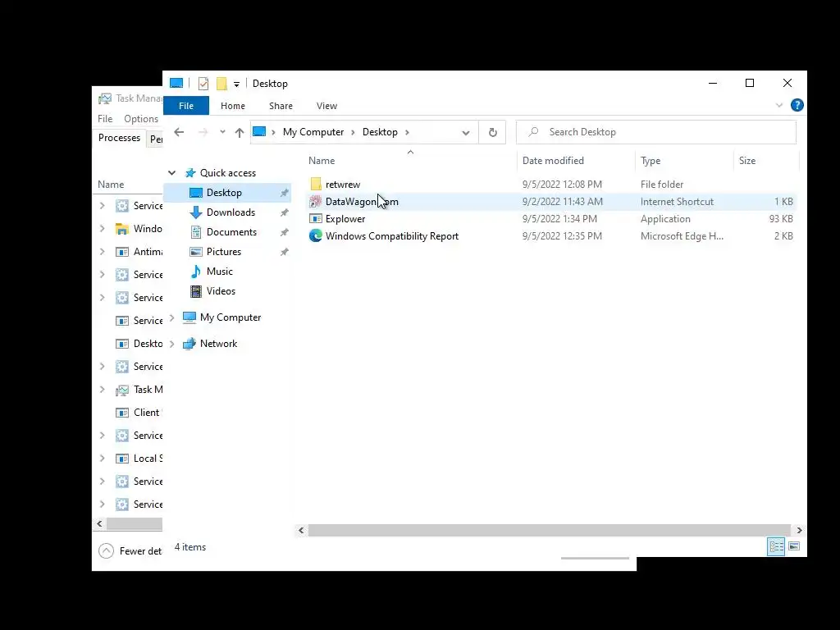840x630 pixels.
Task: Click the Windows Compatibility Report file name
Action: [x=392, y=235]
